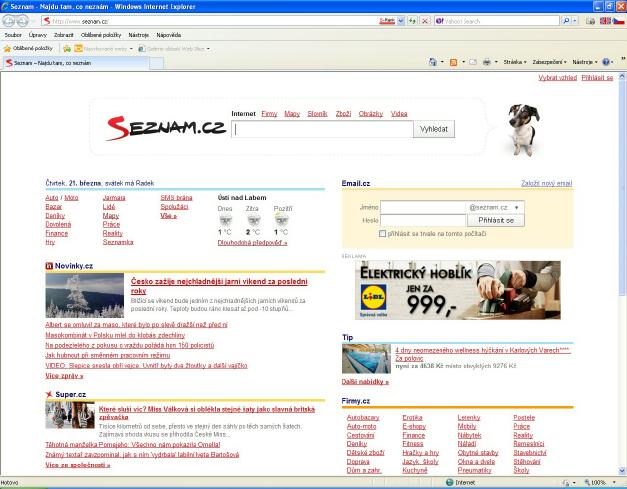This screenshot has height=489, width=627.
Task: Open the search provider dropdown arrow
Action: point(575,21)
